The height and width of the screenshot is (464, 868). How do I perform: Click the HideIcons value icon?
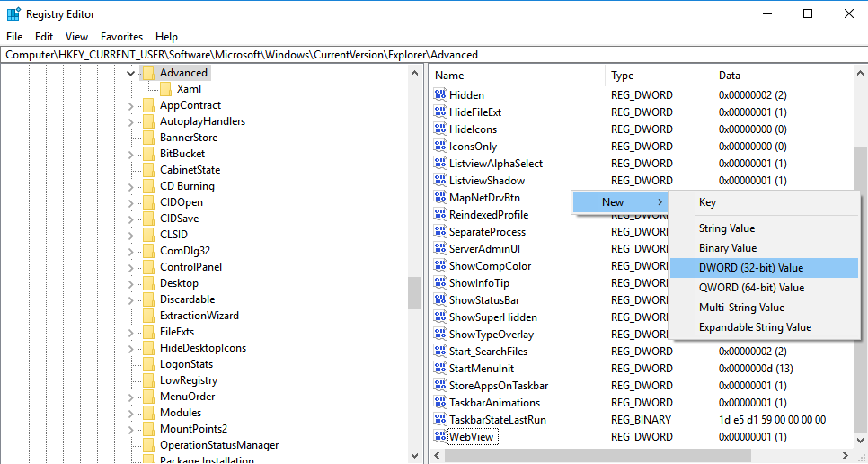click(x=440, y=129)
